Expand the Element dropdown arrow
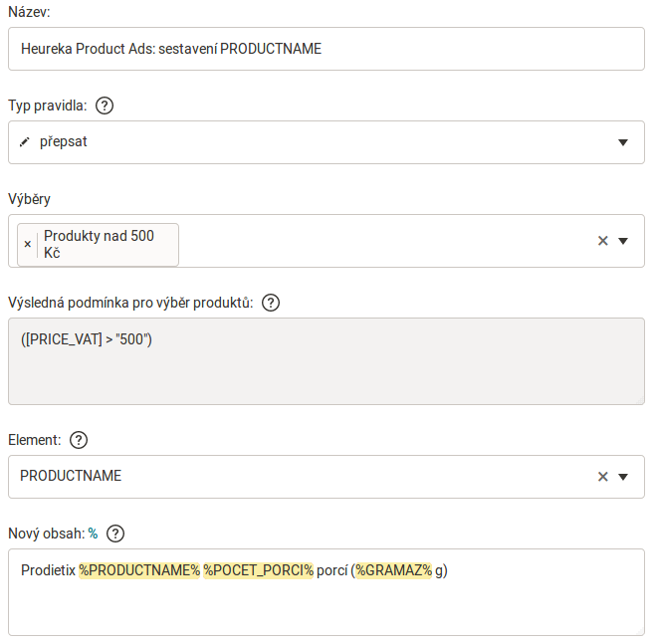The width and height of the screenshot is (656, 644). 623,477
